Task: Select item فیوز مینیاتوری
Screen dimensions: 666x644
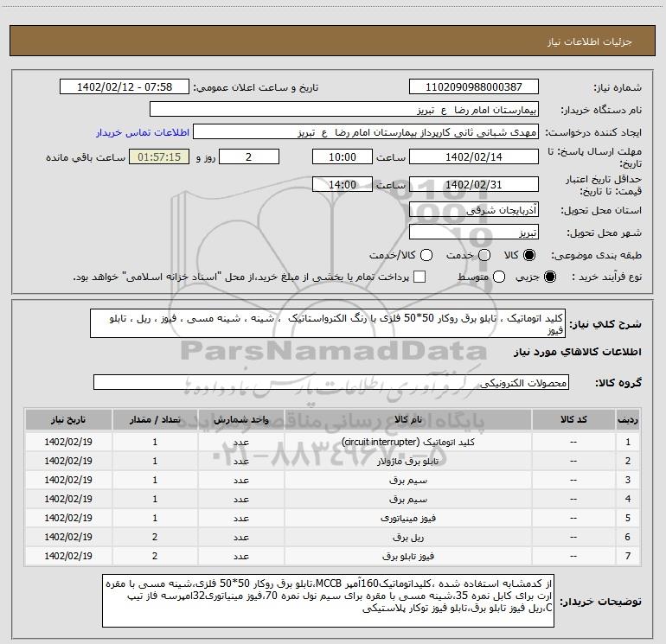Action: click(407, 518)
